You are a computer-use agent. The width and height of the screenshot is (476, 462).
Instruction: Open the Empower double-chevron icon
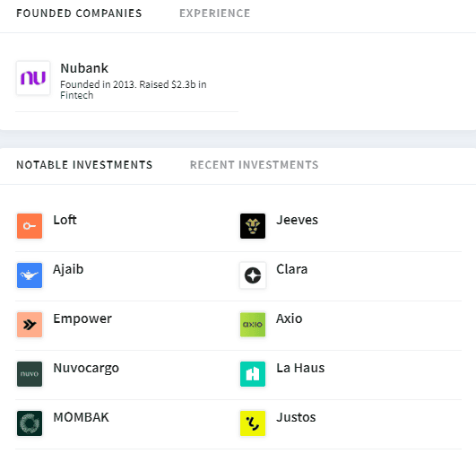[30, 325]
